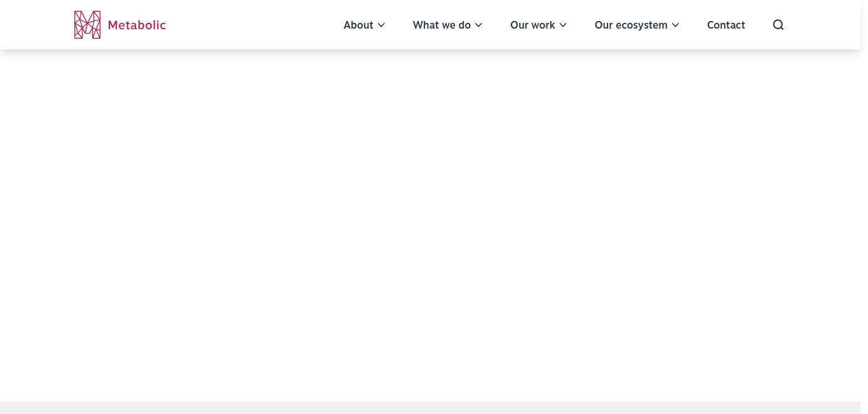Click header space right of search icon
The width and height of the screenshot is (868, 414).
(x=823, y=25)
